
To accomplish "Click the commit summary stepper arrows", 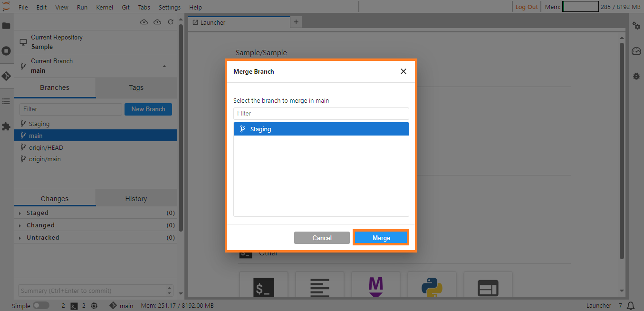I will point(170,291).
